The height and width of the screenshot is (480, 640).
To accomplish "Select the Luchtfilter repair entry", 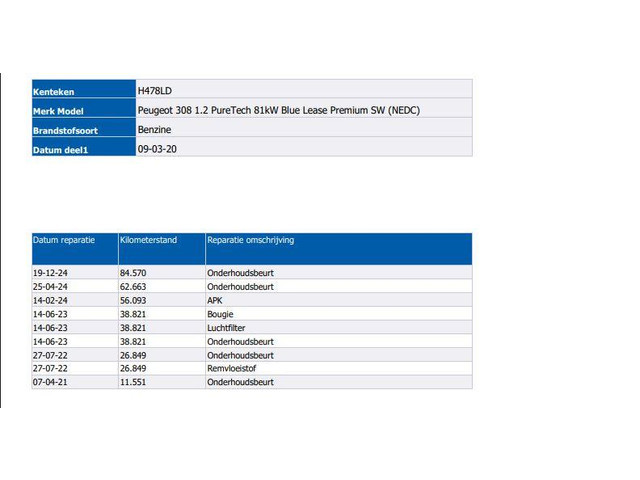I will pyautogui.click(x=226, y=328).
